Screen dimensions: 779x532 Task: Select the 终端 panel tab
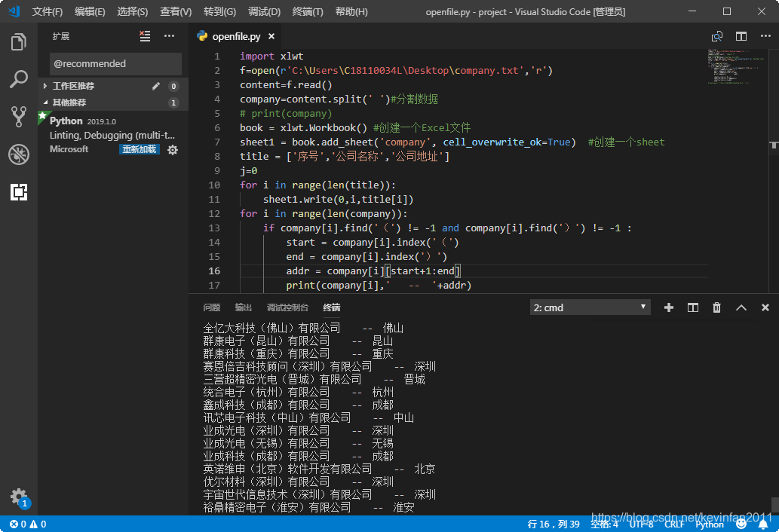[x=331, y=307]
